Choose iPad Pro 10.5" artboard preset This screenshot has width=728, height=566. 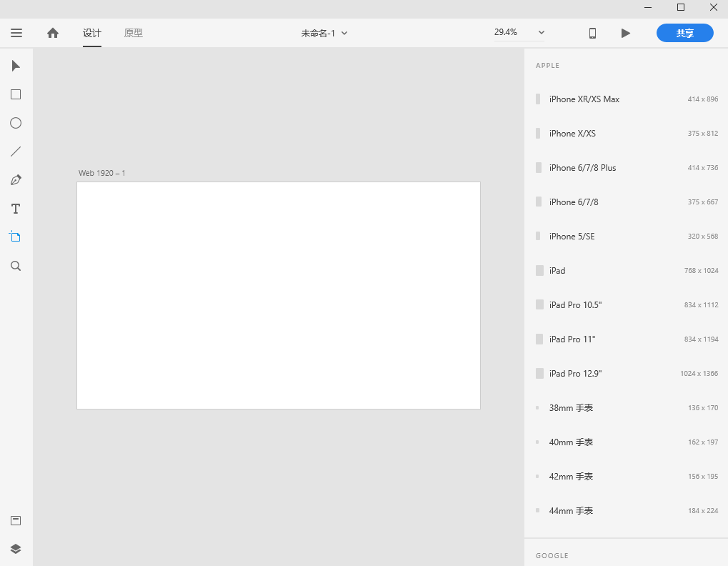point(627,305)
